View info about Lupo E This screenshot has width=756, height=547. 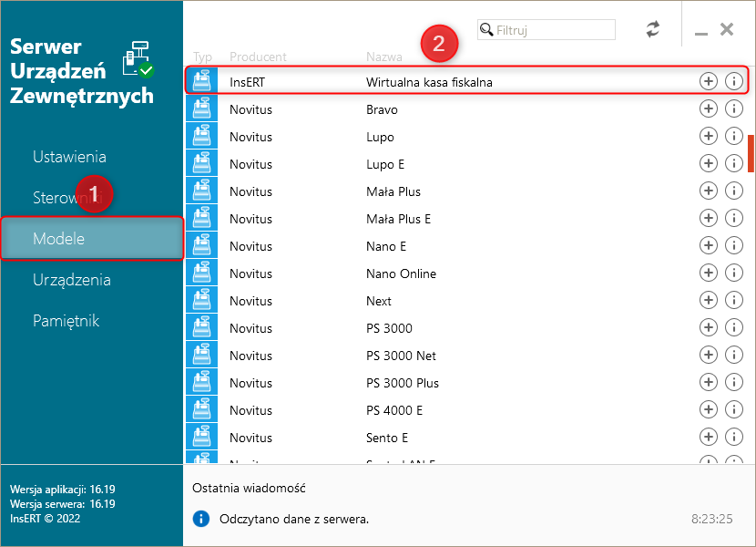[734, 163]
